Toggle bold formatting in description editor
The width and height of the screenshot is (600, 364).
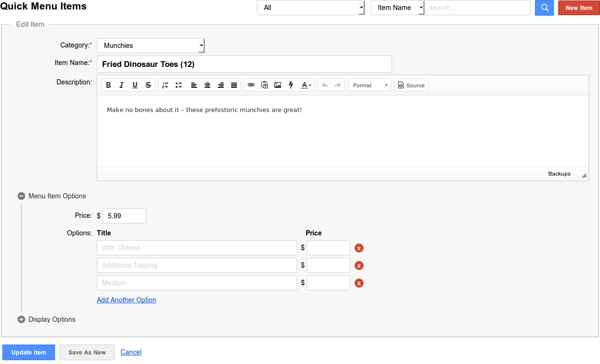tap(108, 85)
